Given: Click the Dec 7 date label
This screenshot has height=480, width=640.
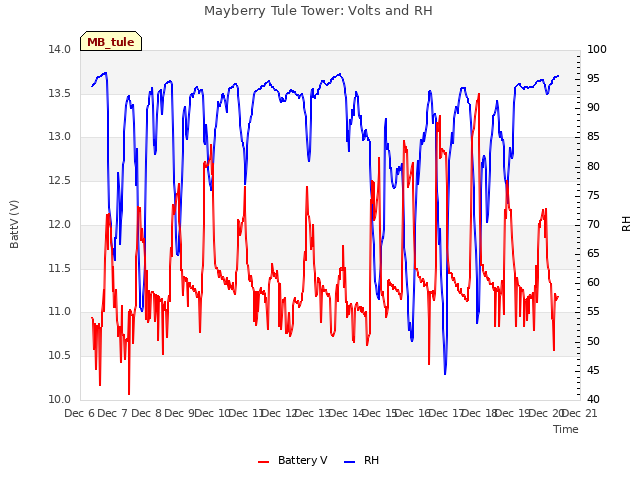Looking at the screenshot, I should coord(113,413).
